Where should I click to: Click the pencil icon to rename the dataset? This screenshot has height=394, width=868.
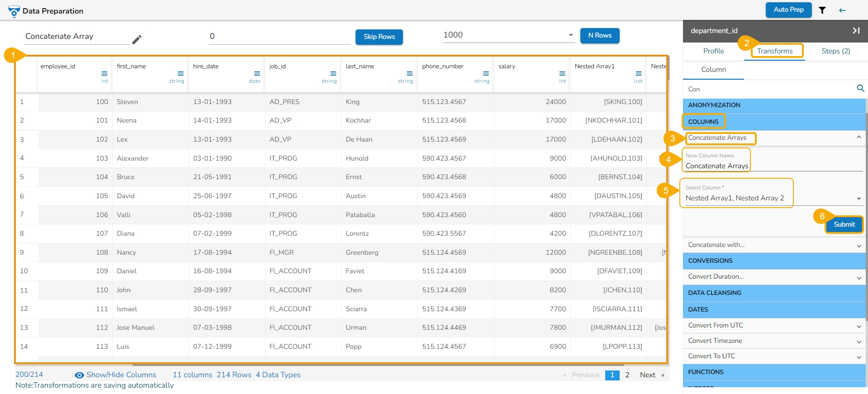pos(137,40)
